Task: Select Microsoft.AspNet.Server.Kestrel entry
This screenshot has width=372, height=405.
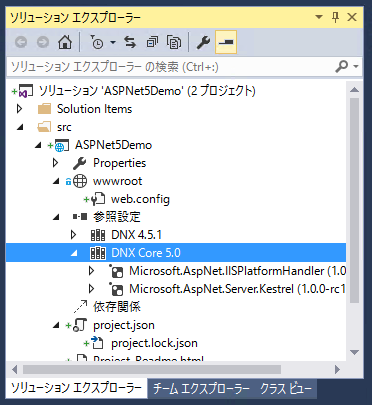Action: pos(237,289)
